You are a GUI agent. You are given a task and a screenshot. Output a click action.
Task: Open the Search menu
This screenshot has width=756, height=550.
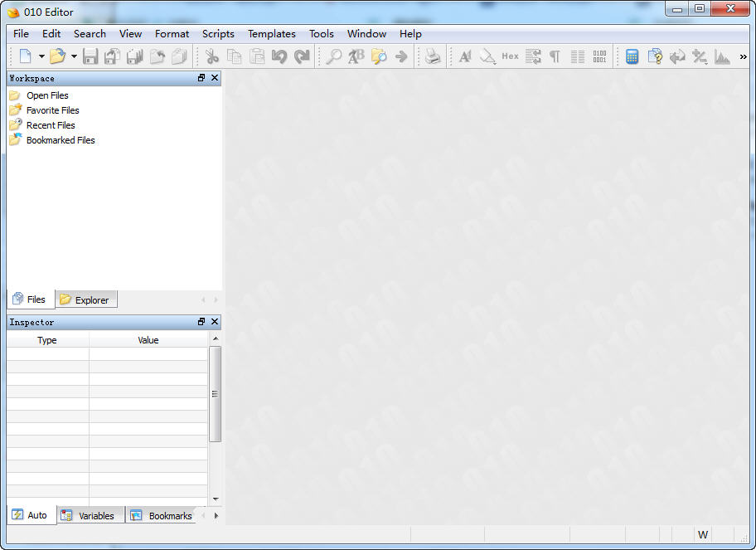click(90, 34)
